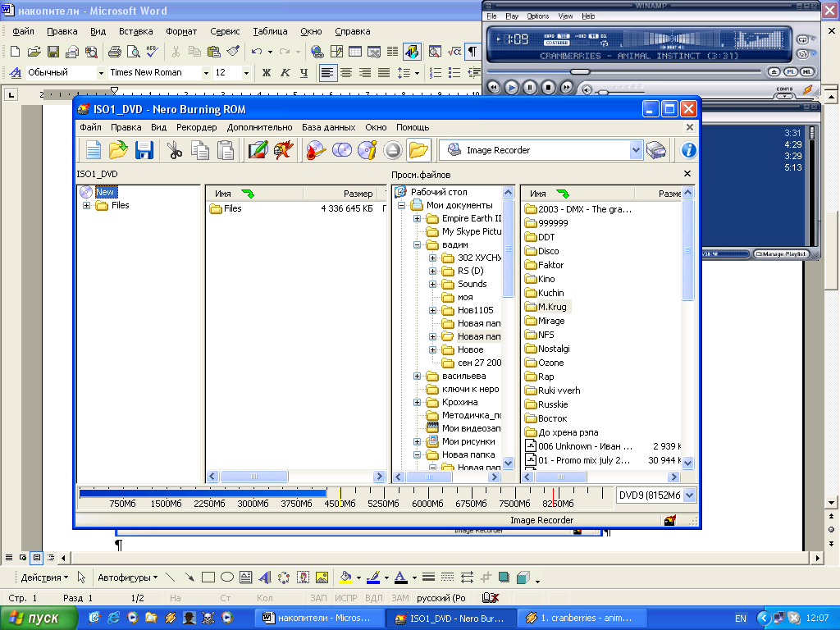
Task: Open Word Таблица menu
Action: (x=270, y=32)
